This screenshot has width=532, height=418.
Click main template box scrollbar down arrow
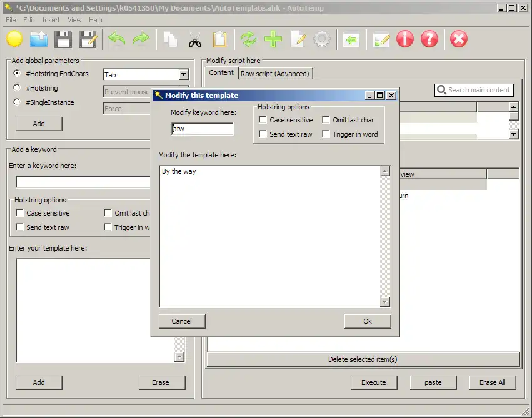tap(179, 357)
